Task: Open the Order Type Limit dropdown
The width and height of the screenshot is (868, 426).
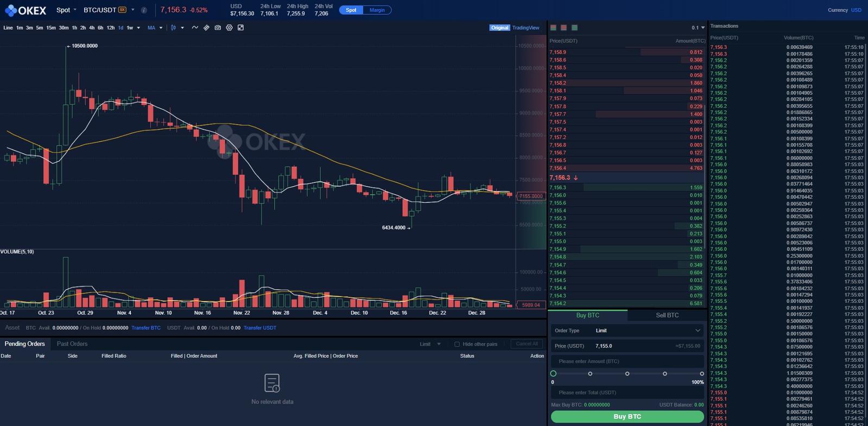Action: pos(628,330)
